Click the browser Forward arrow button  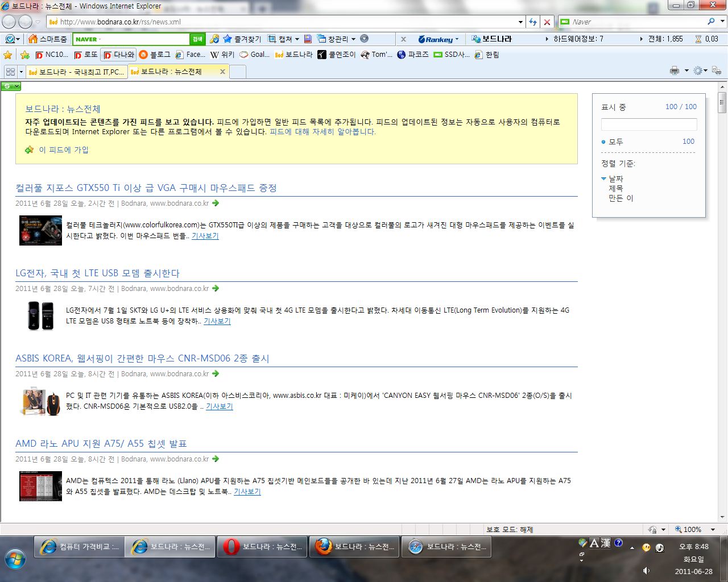[26, 22]
